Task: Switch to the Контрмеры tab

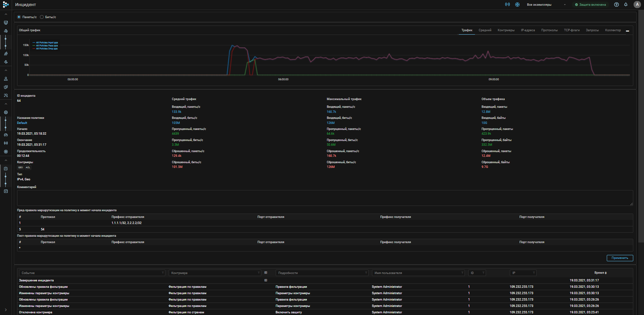Action: tap(506, 30)
